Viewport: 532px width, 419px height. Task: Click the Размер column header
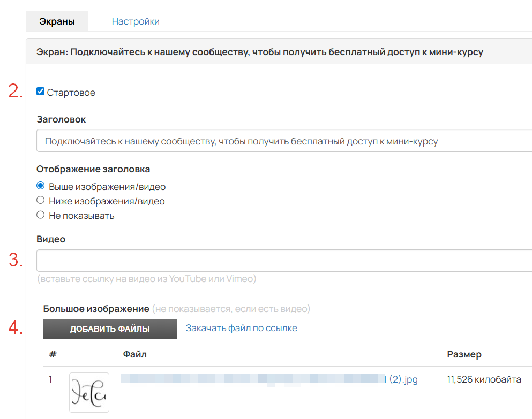tap(464, 354)
